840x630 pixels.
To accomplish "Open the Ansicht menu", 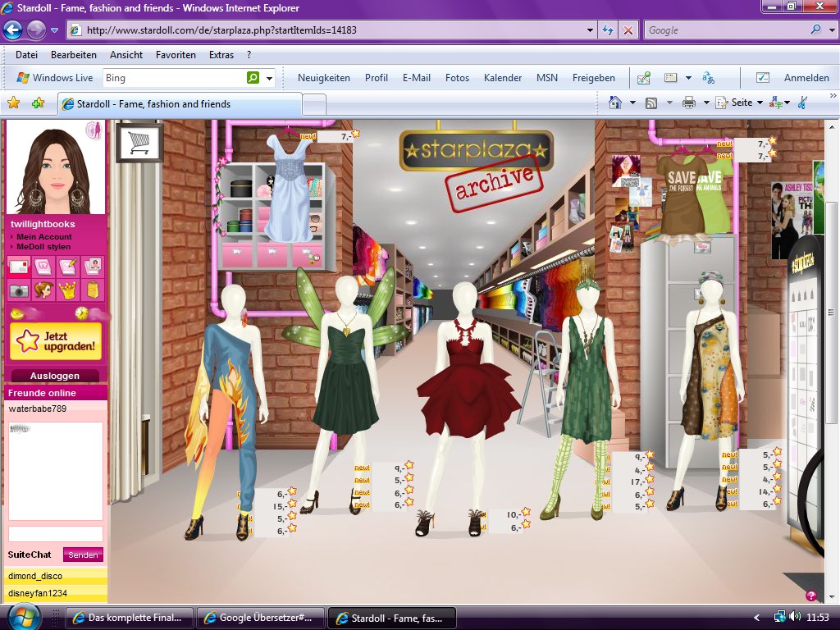I will pyautogui.click(x=126, y=55).
